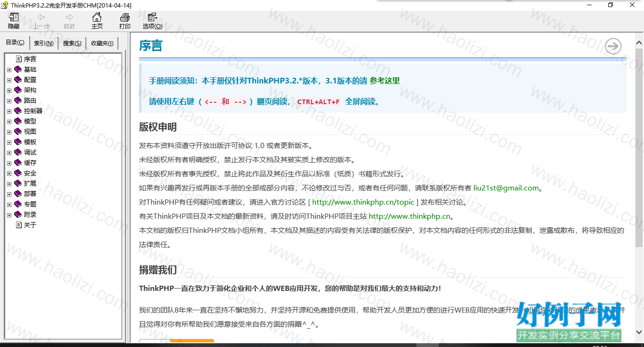Open the http://www.thinkphp.cn/topic forum link

pos(363,202)
